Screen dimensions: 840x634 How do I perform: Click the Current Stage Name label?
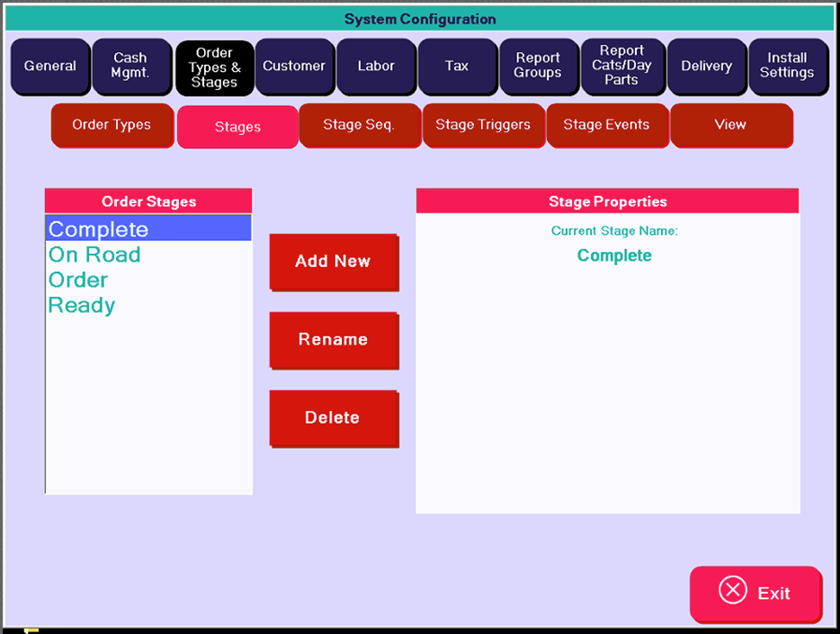pyautogui.click(x=614, y=231)
